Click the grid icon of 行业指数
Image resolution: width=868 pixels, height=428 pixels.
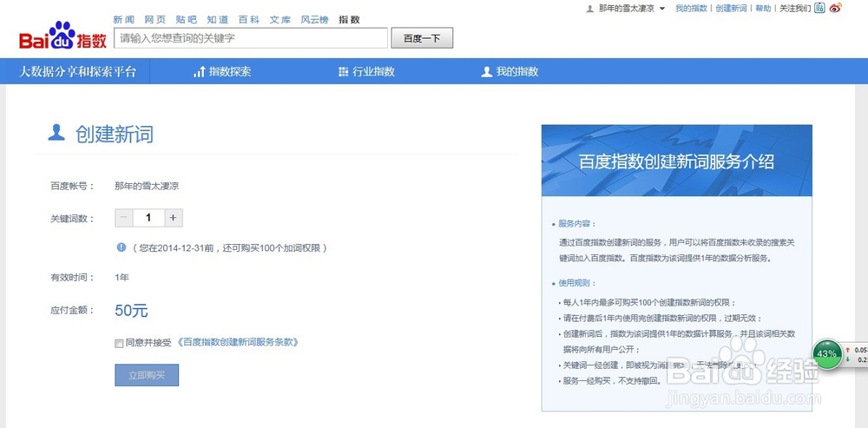click(343, 72)
